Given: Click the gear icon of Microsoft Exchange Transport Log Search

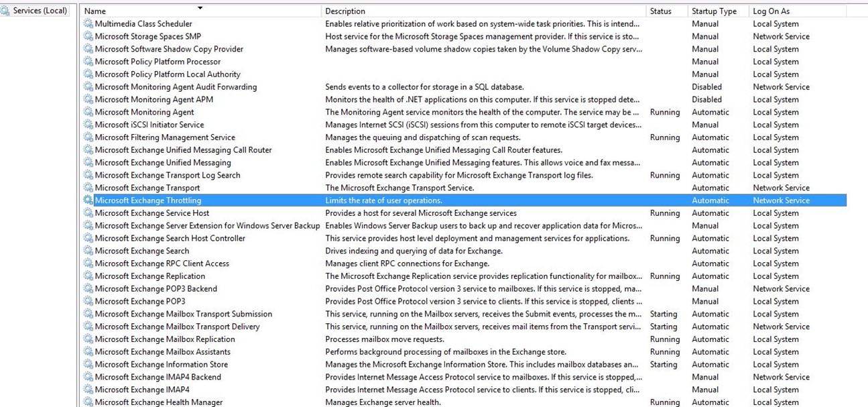Looking at the screenshot, I should click(x=88, y=175).
